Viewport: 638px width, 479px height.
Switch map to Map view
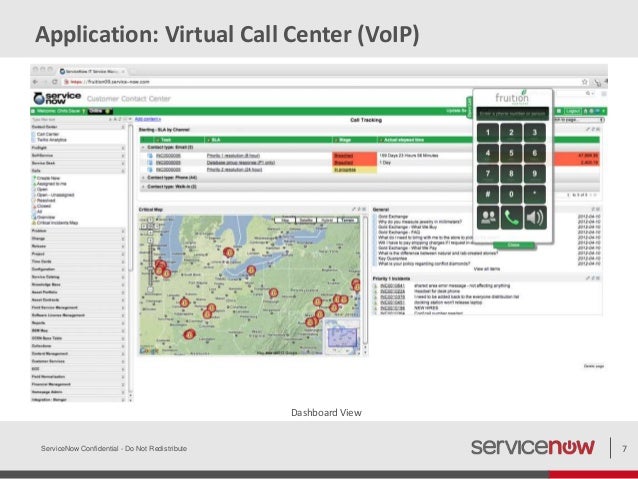pos(285,220)
